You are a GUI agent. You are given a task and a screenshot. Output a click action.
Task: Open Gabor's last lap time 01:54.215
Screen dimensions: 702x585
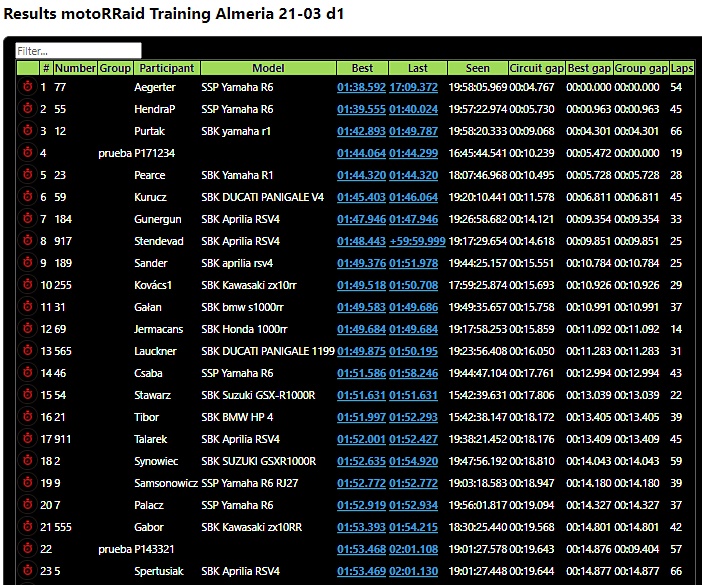tap(413, 527)
